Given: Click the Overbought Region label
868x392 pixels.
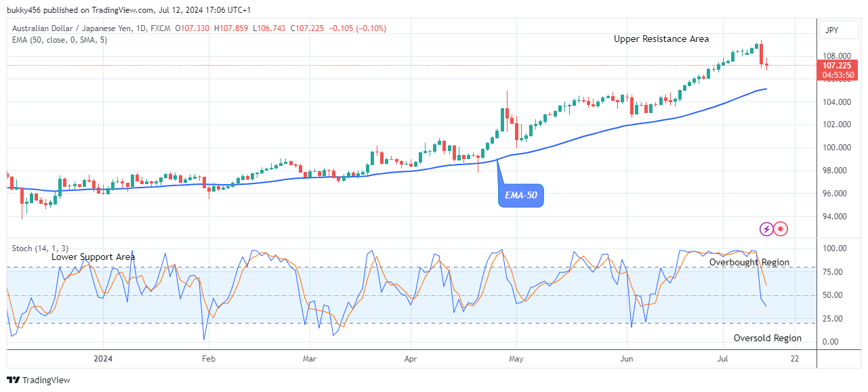Looking at the screenshot, I should pos(749,263).
